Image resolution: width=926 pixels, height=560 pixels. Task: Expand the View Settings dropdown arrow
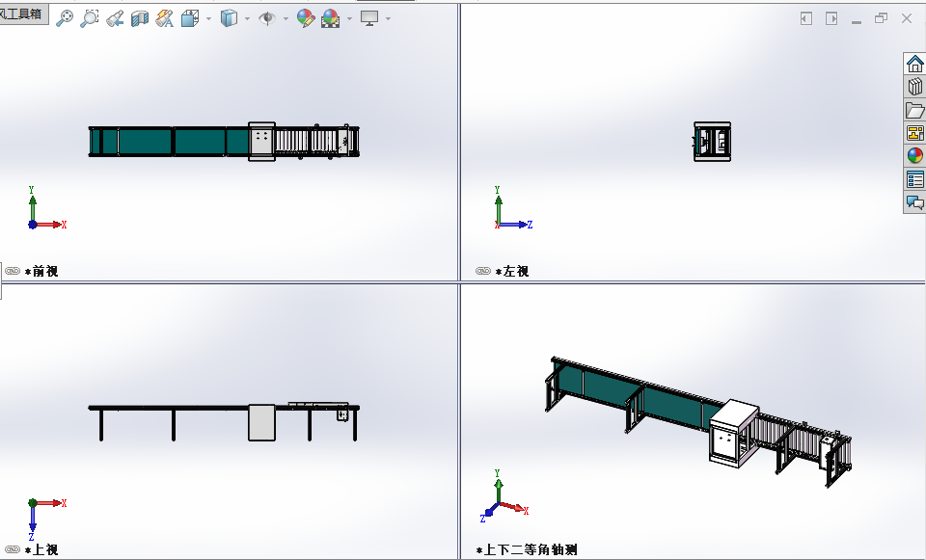click(388, 19)
